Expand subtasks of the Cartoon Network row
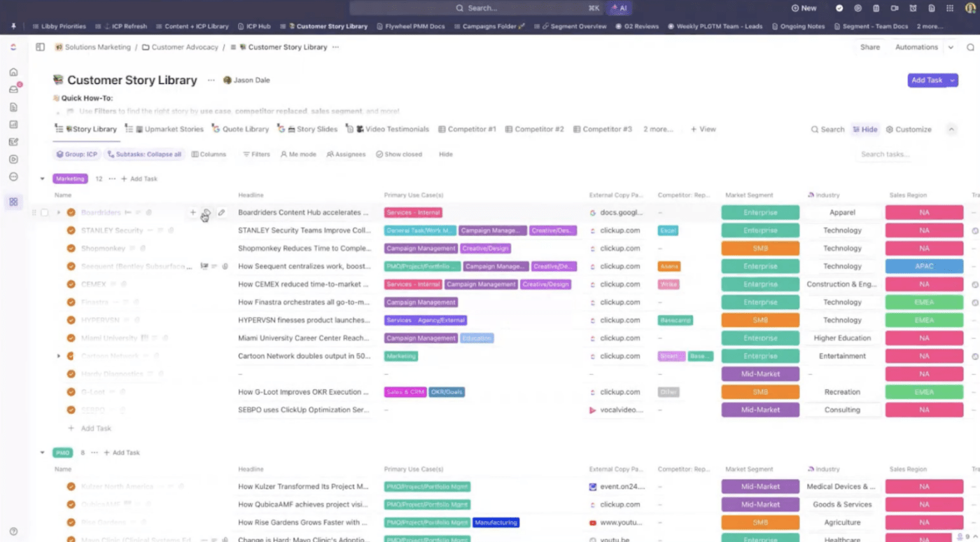The image size is (980, 542). pyautogui.click(x=59, y=356)
